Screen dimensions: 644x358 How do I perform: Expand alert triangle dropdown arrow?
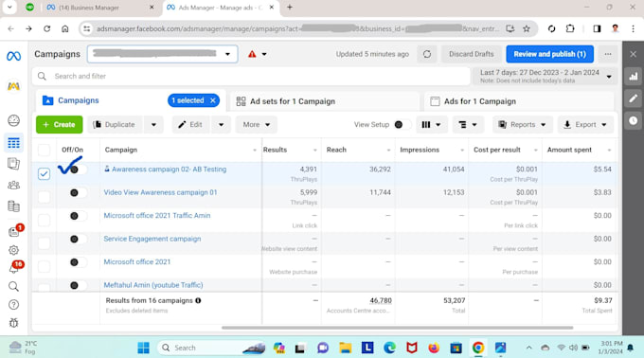264,54
